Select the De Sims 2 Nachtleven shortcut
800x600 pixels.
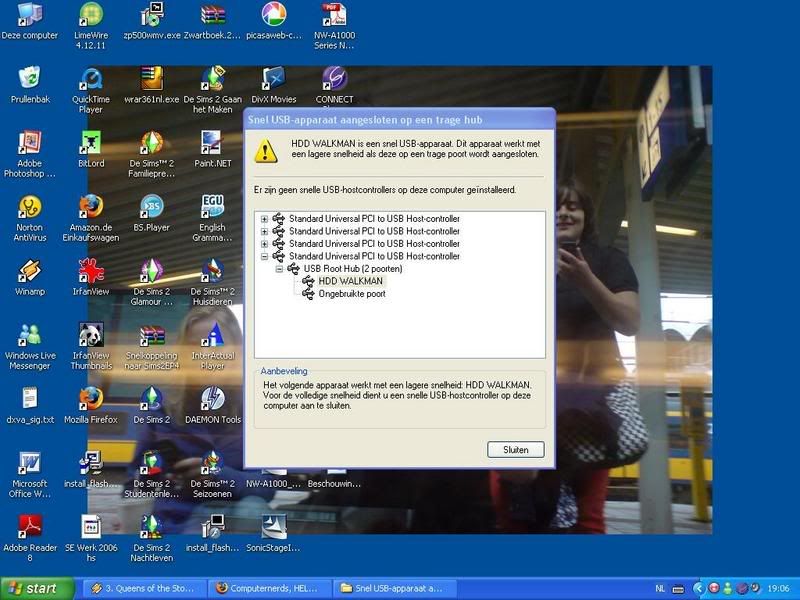[152, 539]
